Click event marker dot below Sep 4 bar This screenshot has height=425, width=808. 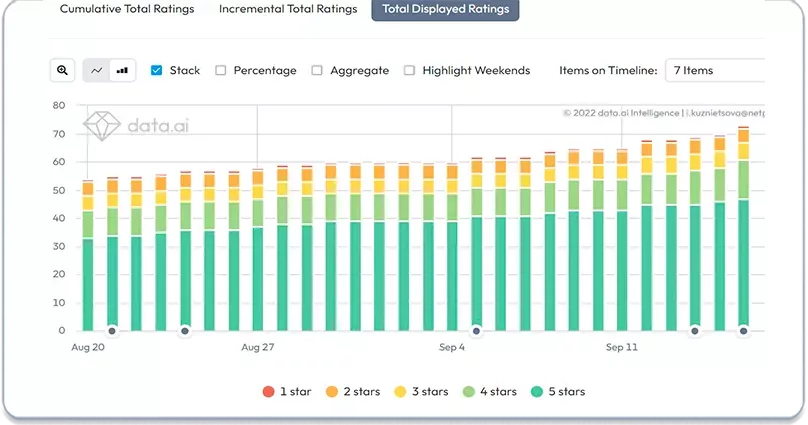476,331
